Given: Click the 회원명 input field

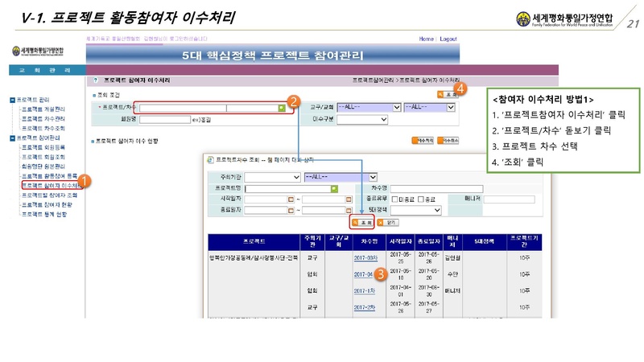Looking at the screenshot, I should [x=165, y=119].
